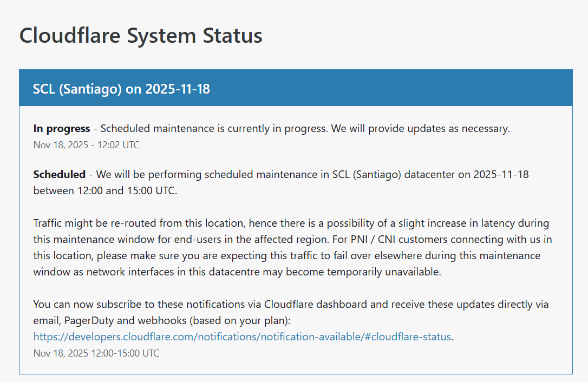Click the "Cloudflare System Status" page heading
The image size is (588, 382).
141,36
